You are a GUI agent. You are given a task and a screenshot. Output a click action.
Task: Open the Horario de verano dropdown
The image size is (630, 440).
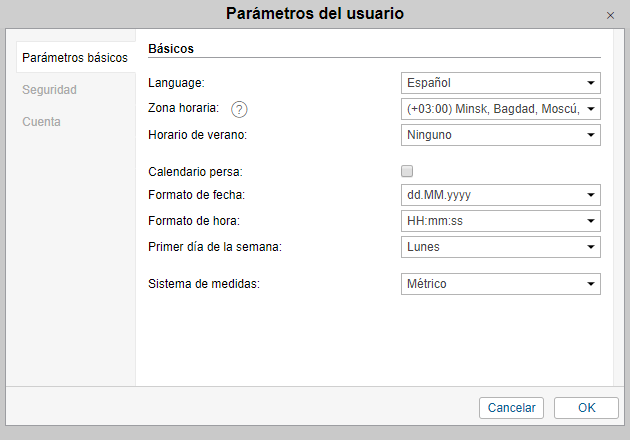(501, 135)
